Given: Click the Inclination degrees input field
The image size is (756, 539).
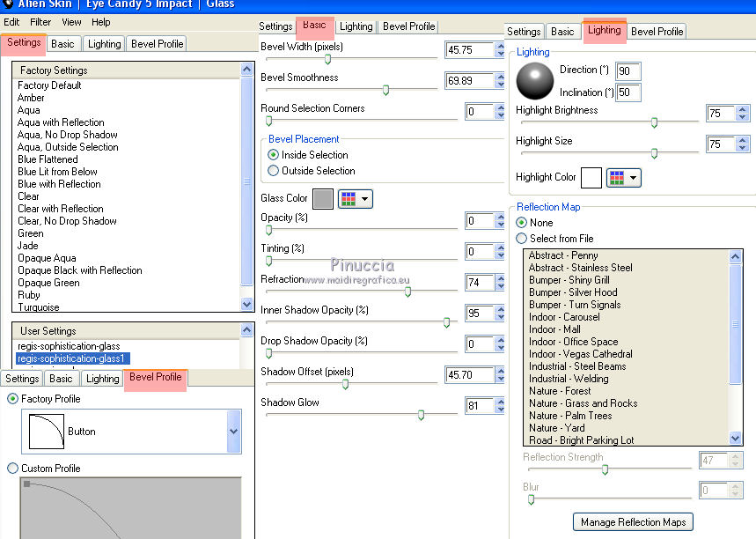Looking at the screenshot, I should 628,92.
